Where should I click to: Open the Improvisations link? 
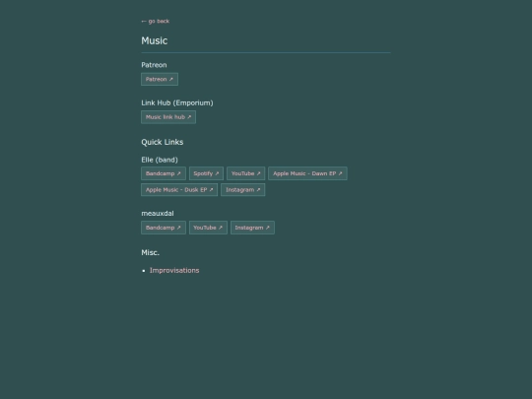pos(174,270)
